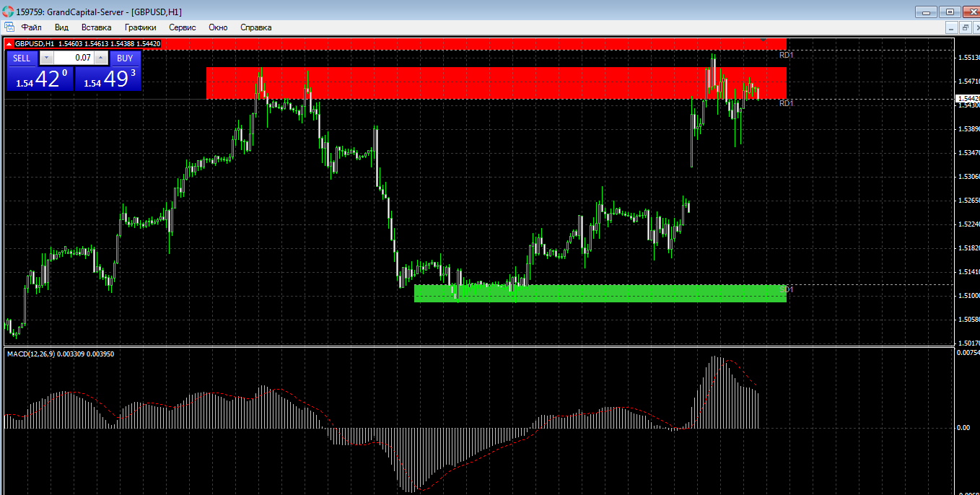Restore down the inner GBPUSD chart window
Screen dimensions: 980x495
coord(965,27)
